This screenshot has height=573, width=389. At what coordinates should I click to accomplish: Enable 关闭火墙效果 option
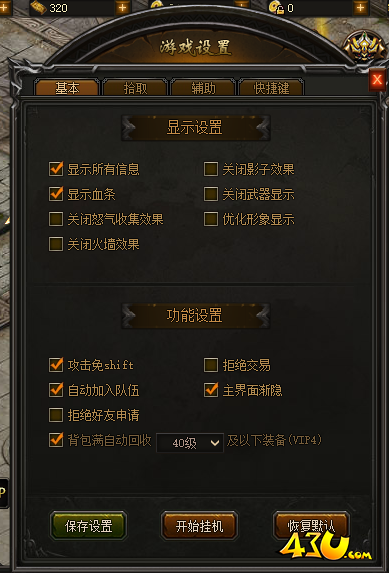(56, 244)
